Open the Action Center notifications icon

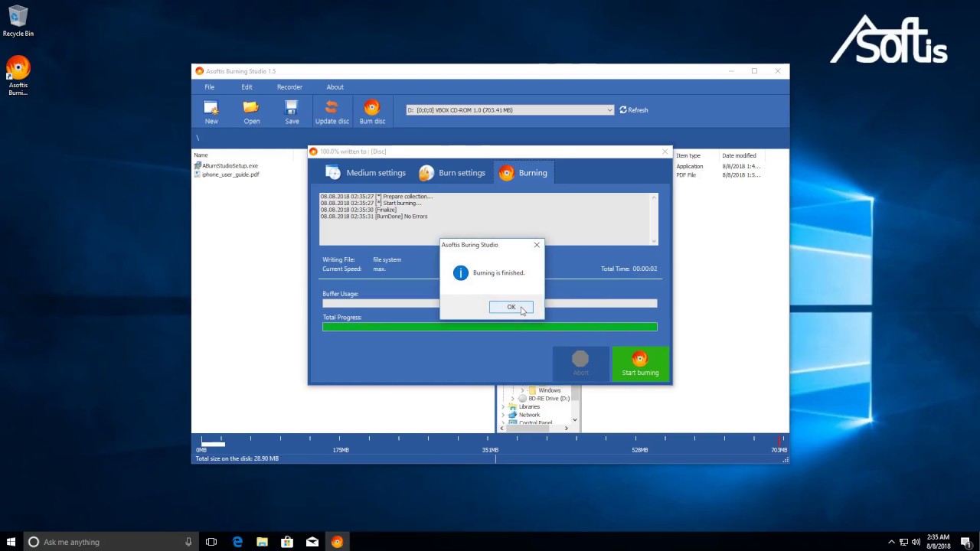coord(966,542)
